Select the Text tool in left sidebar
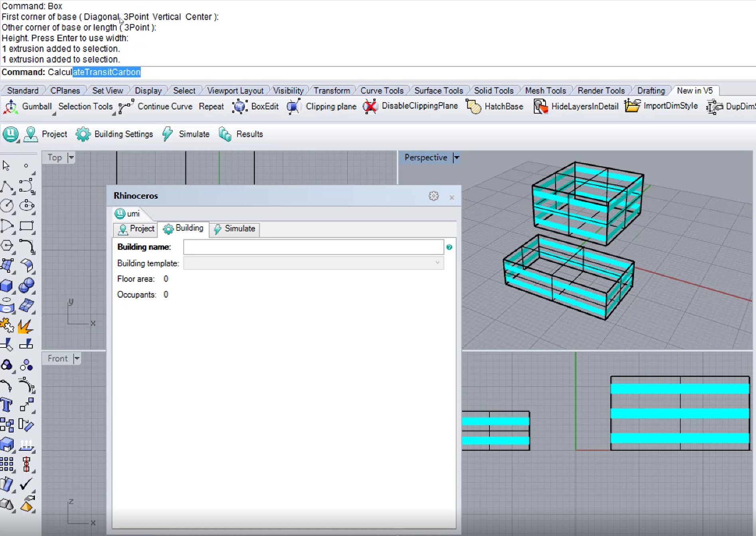Screen dimensions: 756x536 (7, 405)
